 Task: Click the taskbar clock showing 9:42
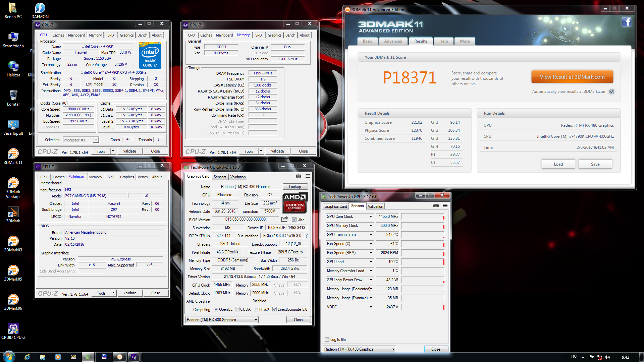coord(625,357)
